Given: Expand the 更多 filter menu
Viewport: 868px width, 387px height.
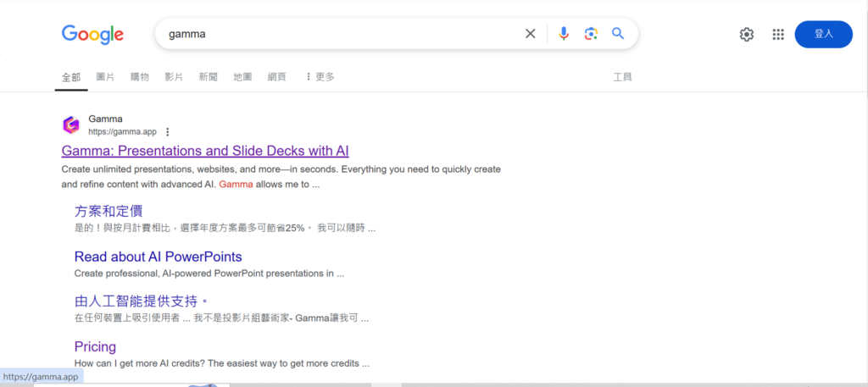Looking at the screenshot, I should 320,77.
